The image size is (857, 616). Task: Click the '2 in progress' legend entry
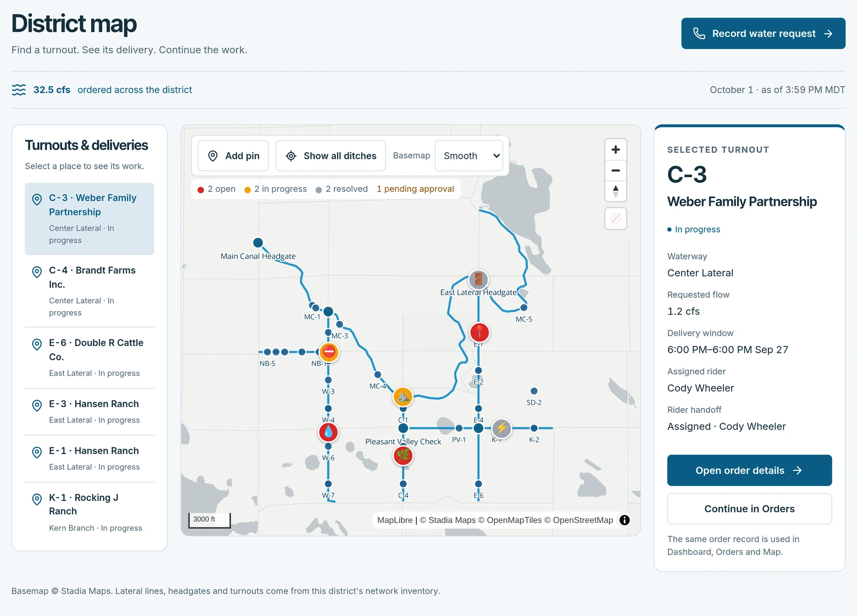[x=275, y=189]
